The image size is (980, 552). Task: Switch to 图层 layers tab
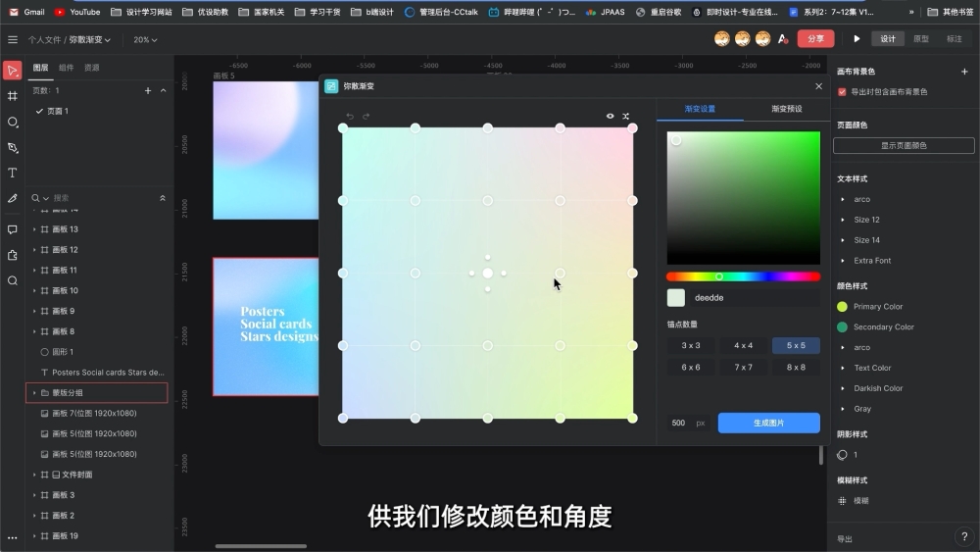click(40, 68)
